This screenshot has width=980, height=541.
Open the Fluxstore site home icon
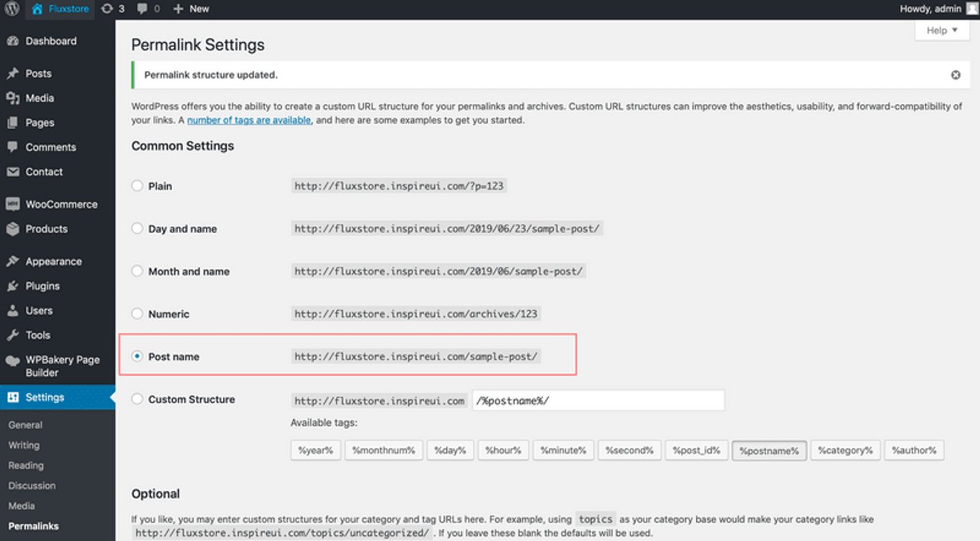pos(37,9)
